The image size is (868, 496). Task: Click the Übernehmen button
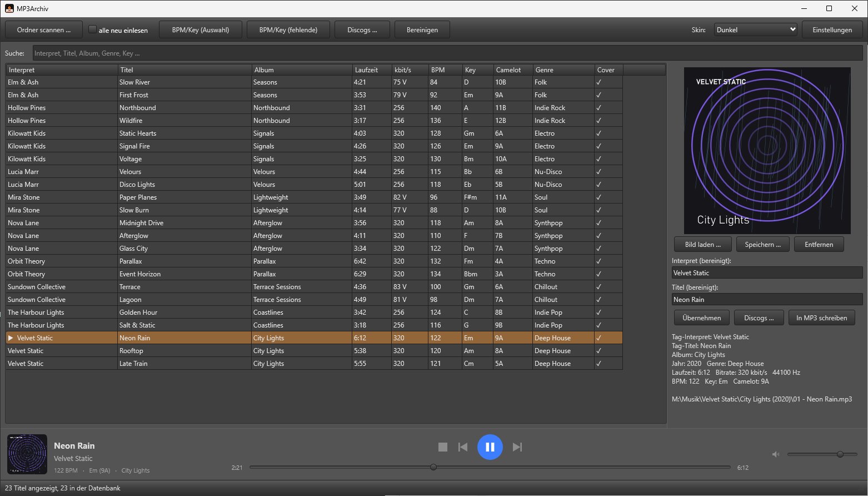(x=702, y=318)
